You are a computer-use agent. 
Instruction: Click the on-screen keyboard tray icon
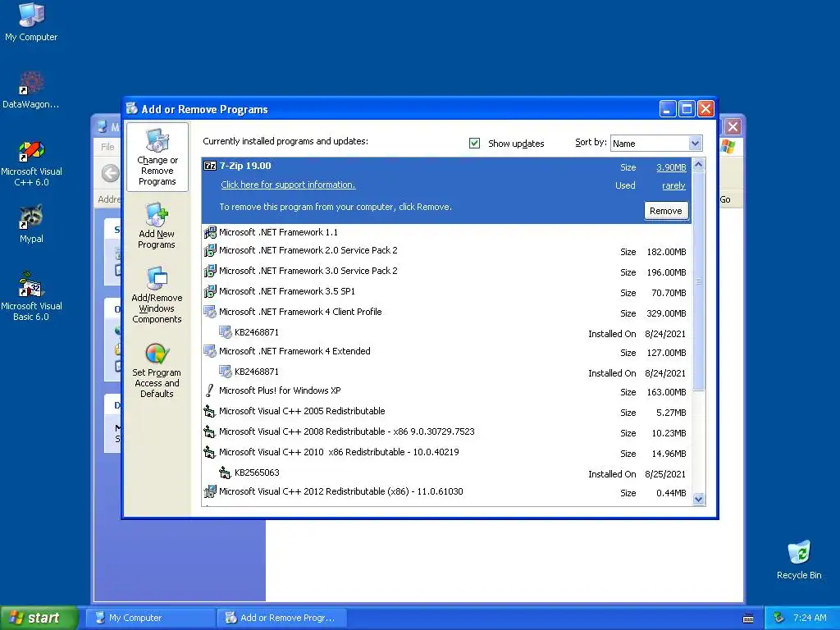click(x=748, y=619)
